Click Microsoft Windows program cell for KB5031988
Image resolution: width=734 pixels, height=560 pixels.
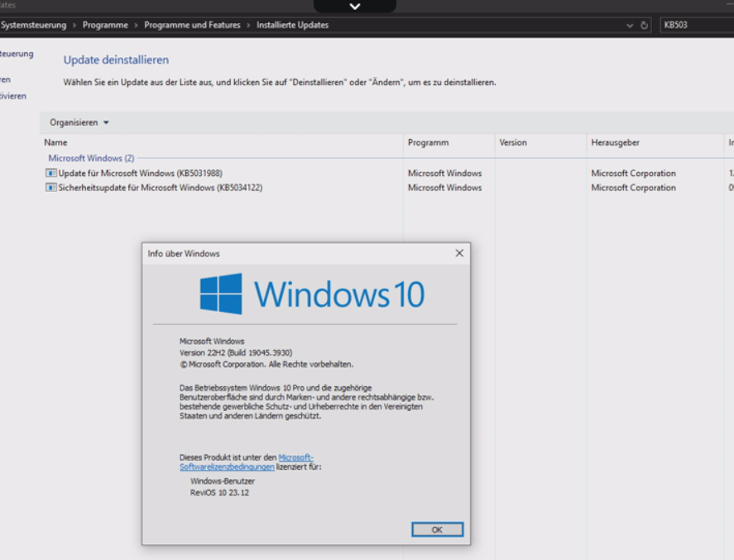click(444, 173)
